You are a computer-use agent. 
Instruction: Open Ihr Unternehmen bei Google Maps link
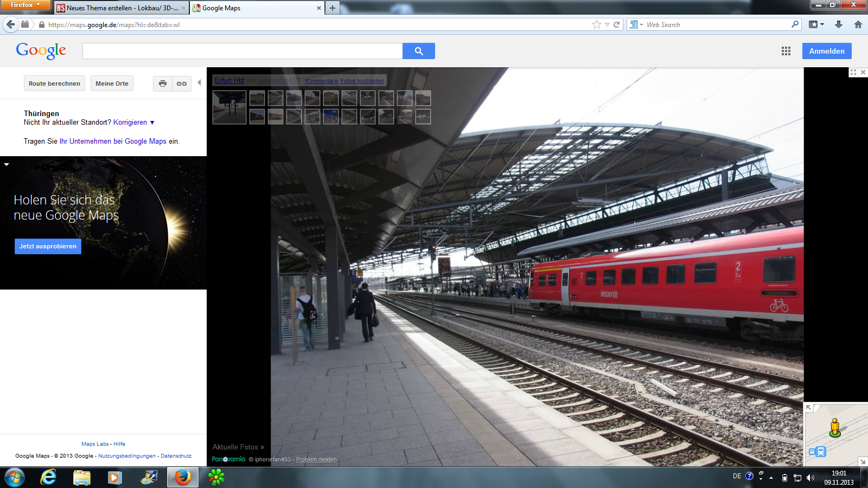click(x=113, y=142)
